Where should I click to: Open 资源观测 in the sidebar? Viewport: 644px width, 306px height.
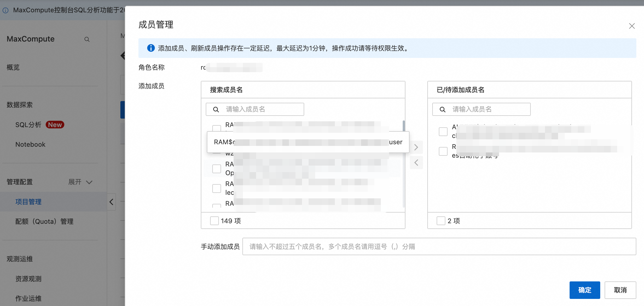[x=28, y=279]
